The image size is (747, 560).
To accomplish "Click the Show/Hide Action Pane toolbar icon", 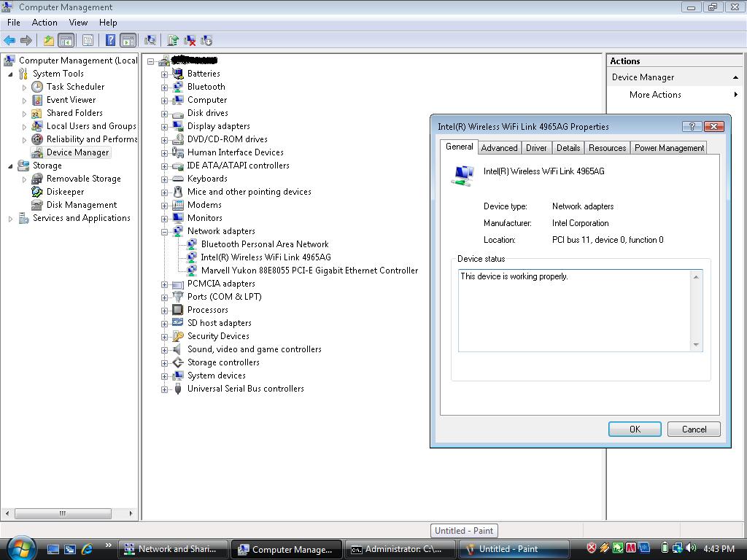I will coord(128,41).
